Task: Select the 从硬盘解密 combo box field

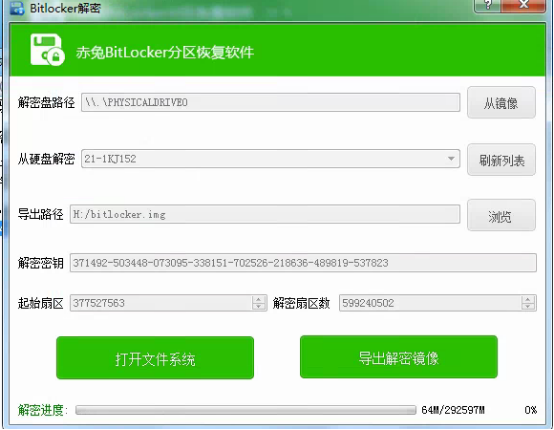Action: (271, 159)
